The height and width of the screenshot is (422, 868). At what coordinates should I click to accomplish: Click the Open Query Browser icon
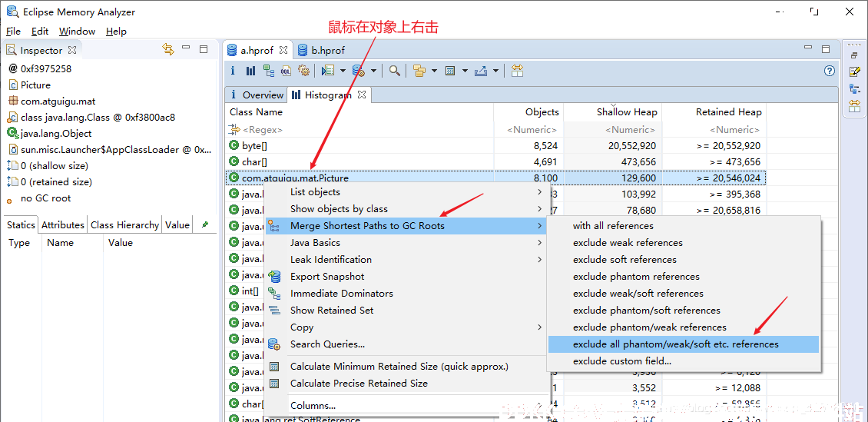359,71
